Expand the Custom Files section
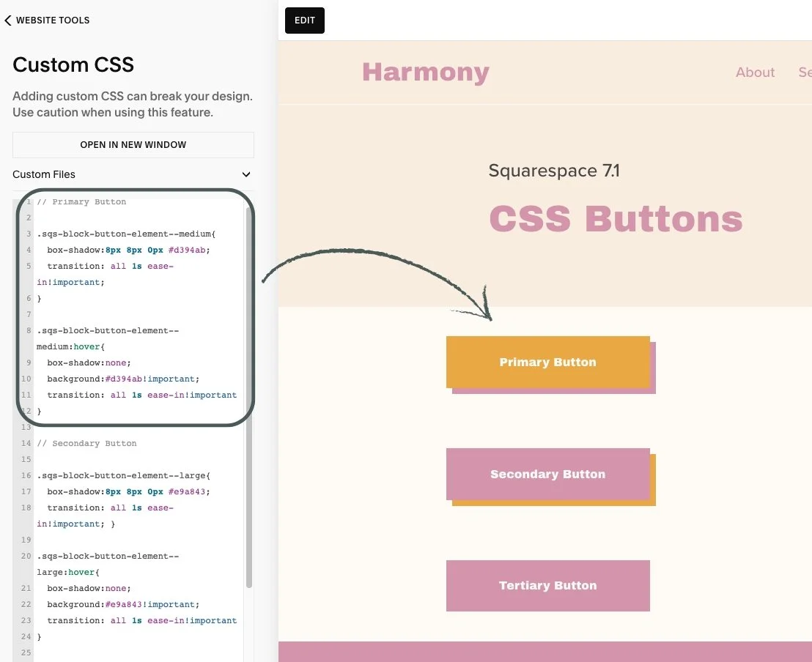Image resolution: width=812 pixels, height=662 pixels. pos(246,174)
